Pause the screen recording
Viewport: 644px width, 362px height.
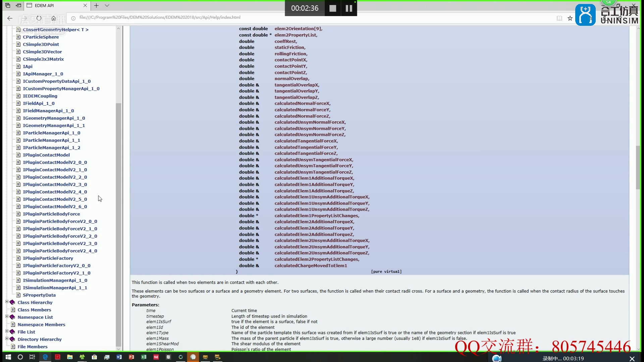pyautogui.click(x=349, y=8)
